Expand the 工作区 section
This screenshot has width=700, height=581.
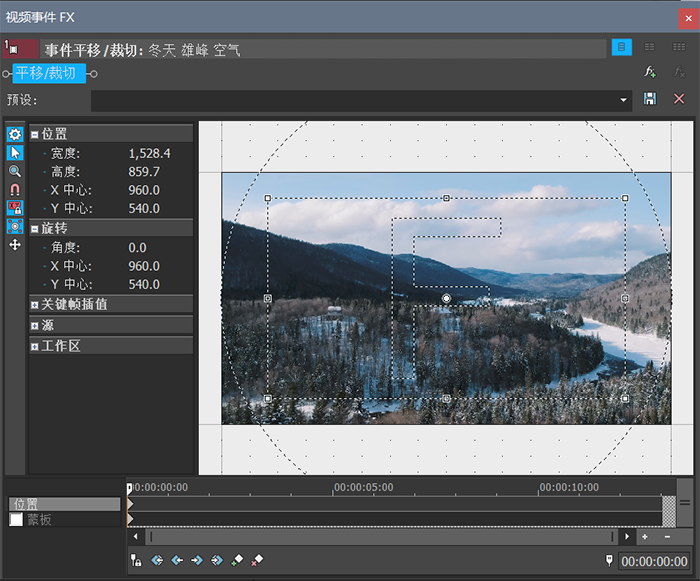coord(35,346)
